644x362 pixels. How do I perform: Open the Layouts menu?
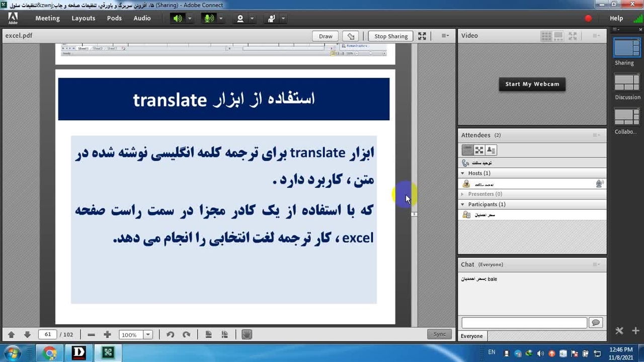pos(83,18)
